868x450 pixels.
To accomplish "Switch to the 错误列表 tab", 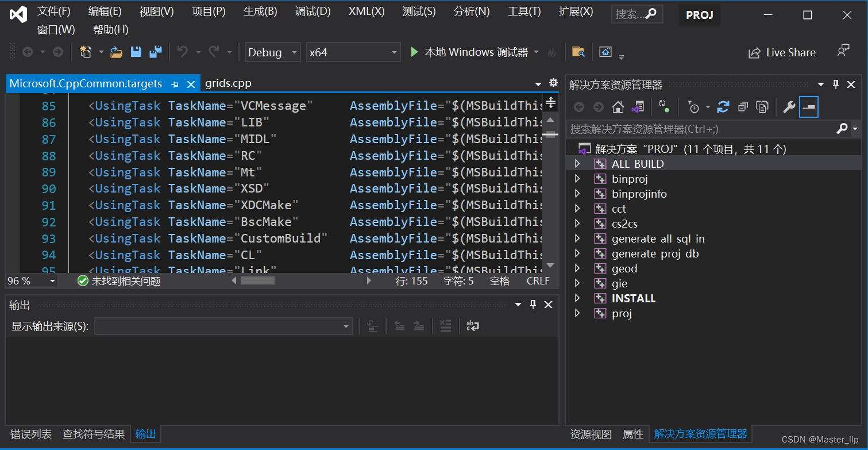I will pyautogui.click(x=31, y=434).
